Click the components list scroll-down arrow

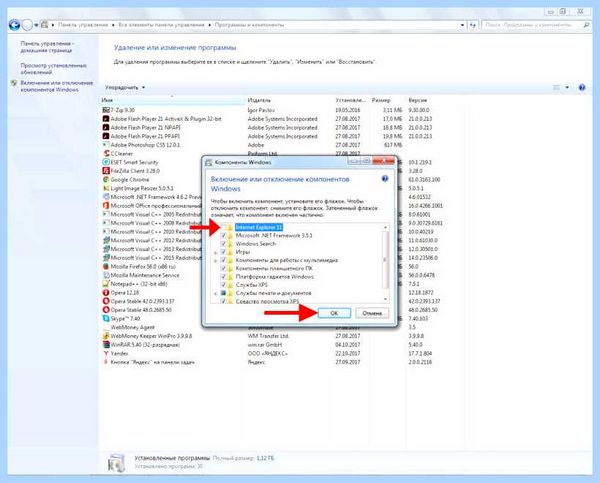click(385, 299)
